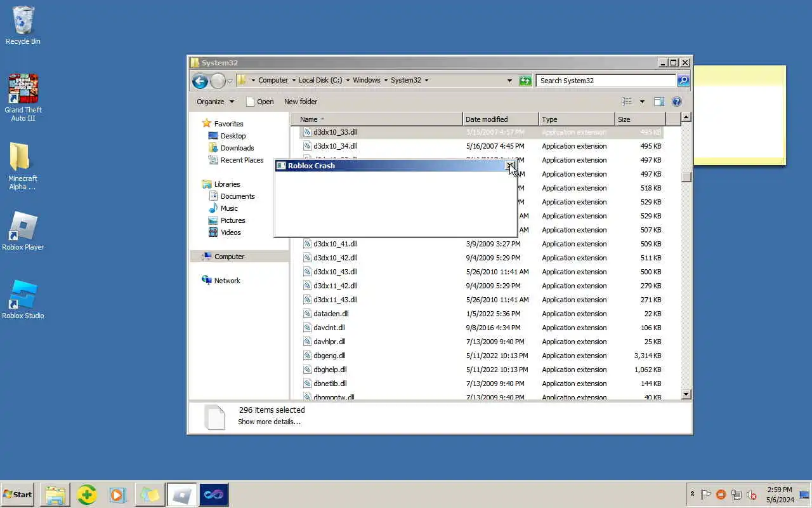Switch to the Roblox taskbar button
This screenshot has height=508, width=812.
pos(181,495)
